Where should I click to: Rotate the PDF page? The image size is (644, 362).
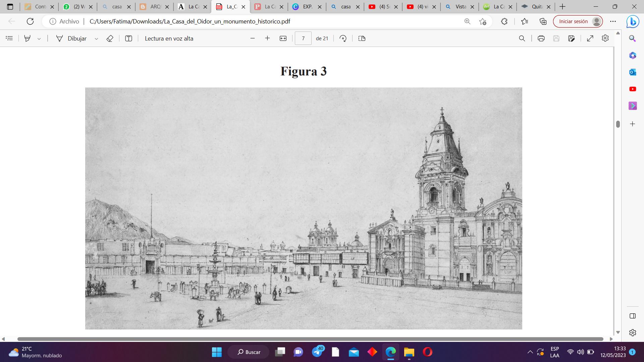pyautogui.click(x=343, y=39)
